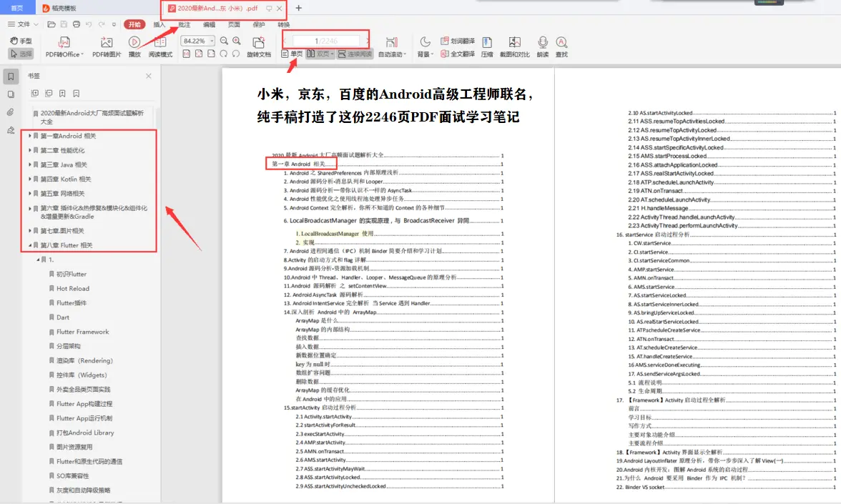Open the bookmarks sidebar panel icon

click(x=11, y=76)
